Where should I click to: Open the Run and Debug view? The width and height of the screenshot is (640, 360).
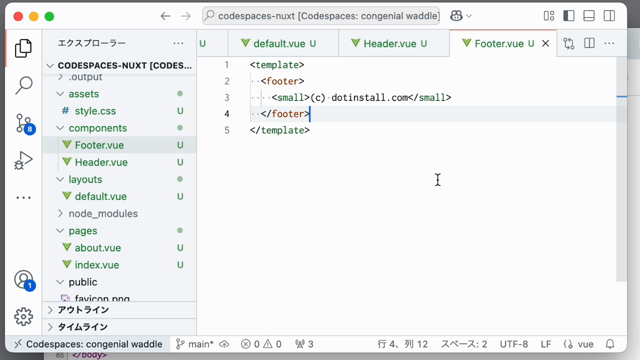[23, 160]
